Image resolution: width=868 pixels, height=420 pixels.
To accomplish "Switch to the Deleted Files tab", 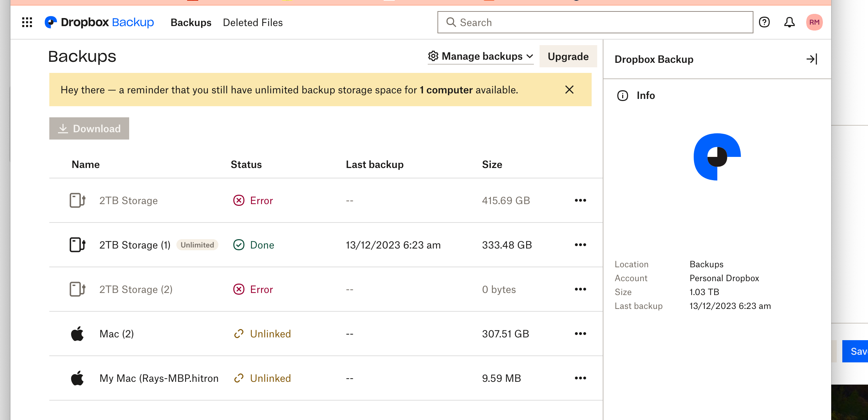I will 253,23.
